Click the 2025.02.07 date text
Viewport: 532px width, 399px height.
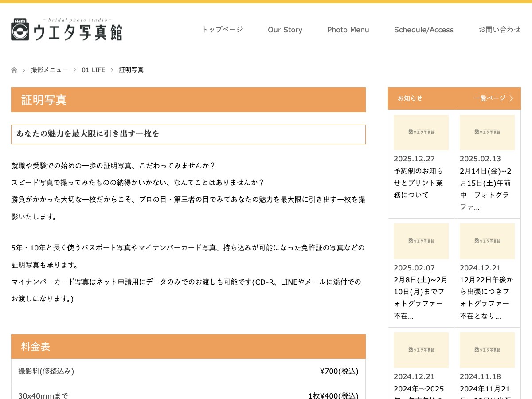pyautogui.click(x=415, y=268)
